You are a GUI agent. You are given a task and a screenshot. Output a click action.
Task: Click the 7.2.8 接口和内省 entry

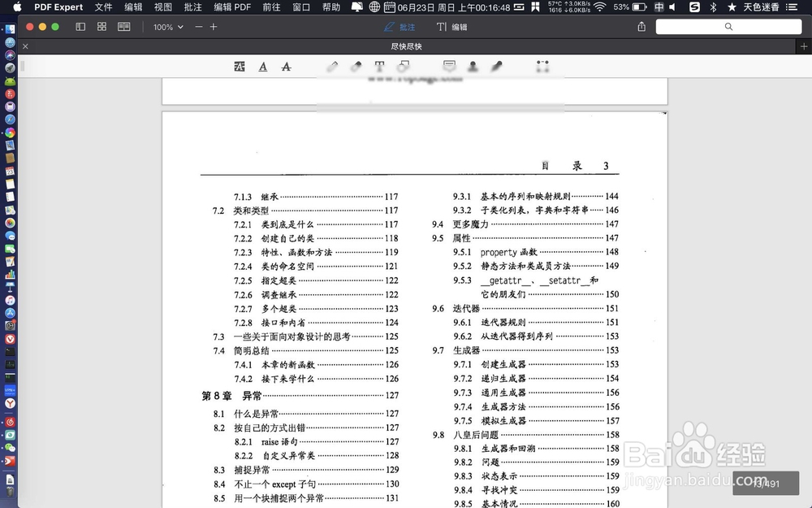(316, 323)
